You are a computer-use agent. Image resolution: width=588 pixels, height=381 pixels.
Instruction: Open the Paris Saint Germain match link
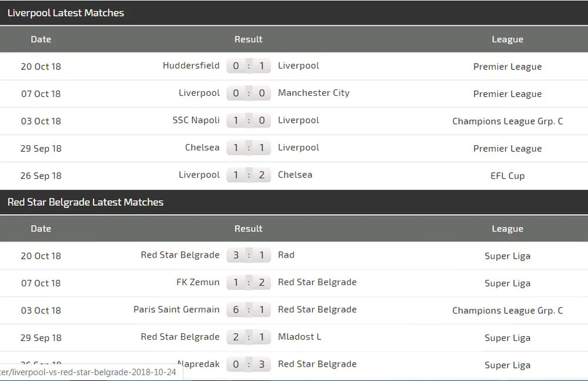[176, 310]
